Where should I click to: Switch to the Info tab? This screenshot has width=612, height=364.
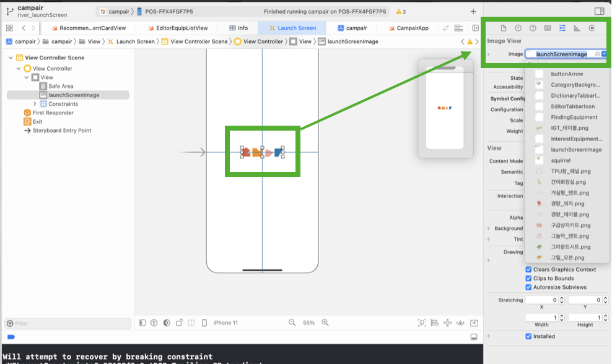coord(238,28)
